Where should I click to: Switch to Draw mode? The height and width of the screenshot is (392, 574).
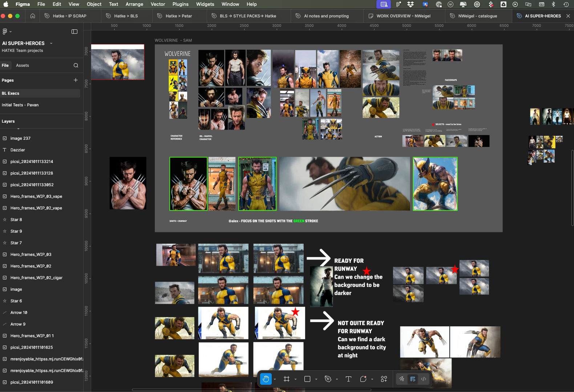click(401, 379)
